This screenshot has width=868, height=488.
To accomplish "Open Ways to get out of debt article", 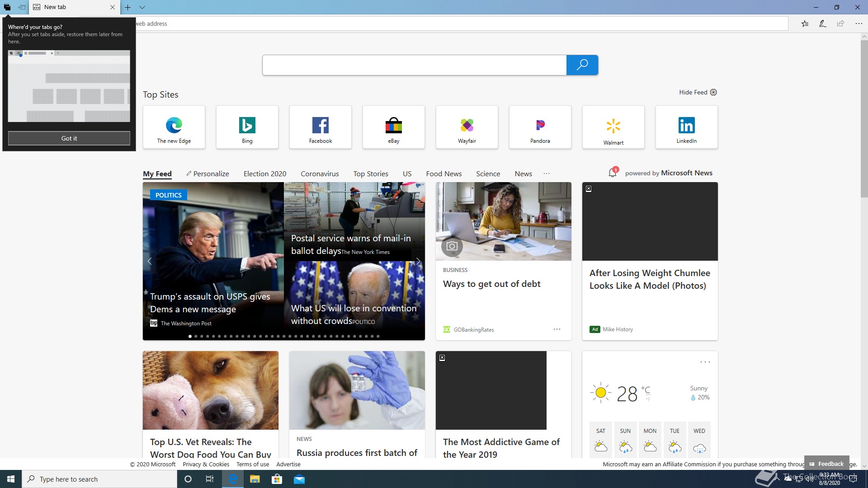I will 491,284.
